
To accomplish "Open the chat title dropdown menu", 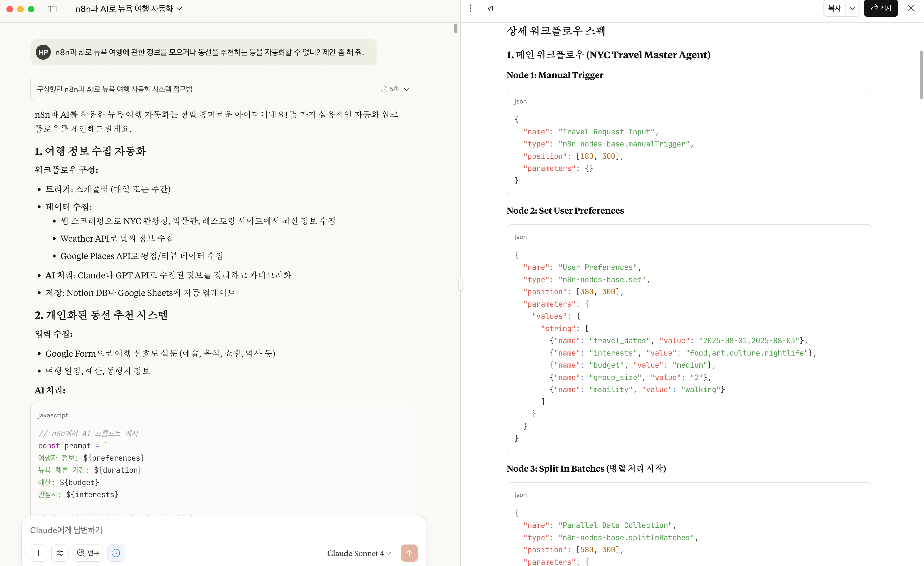I will click(129, 9).
